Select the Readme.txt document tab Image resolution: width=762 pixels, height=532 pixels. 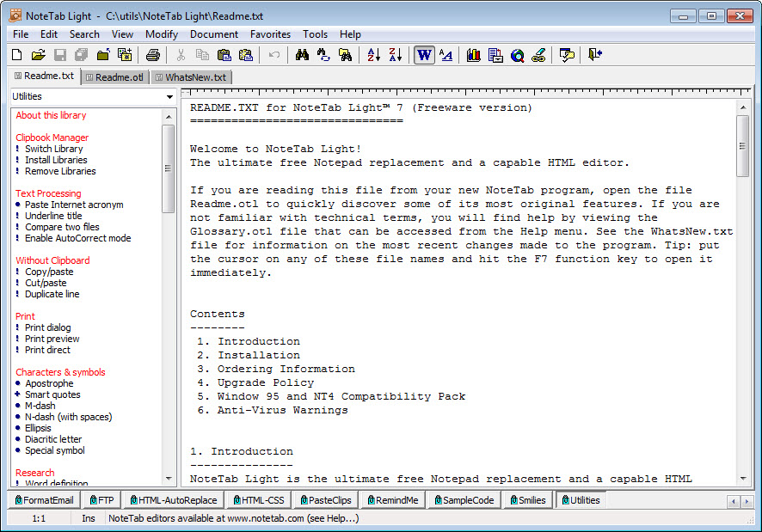(x=45, y=76)
